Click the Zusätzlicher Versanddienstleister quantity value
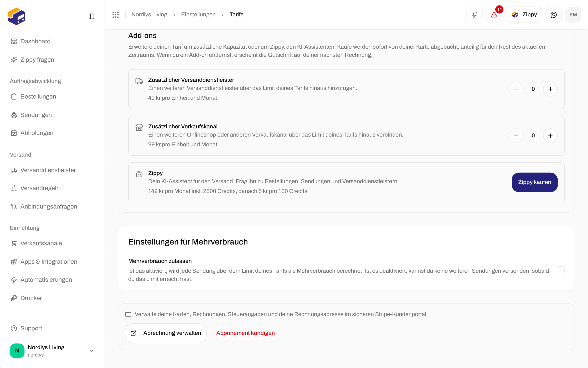The image size is (588, 368). point(533,89)
